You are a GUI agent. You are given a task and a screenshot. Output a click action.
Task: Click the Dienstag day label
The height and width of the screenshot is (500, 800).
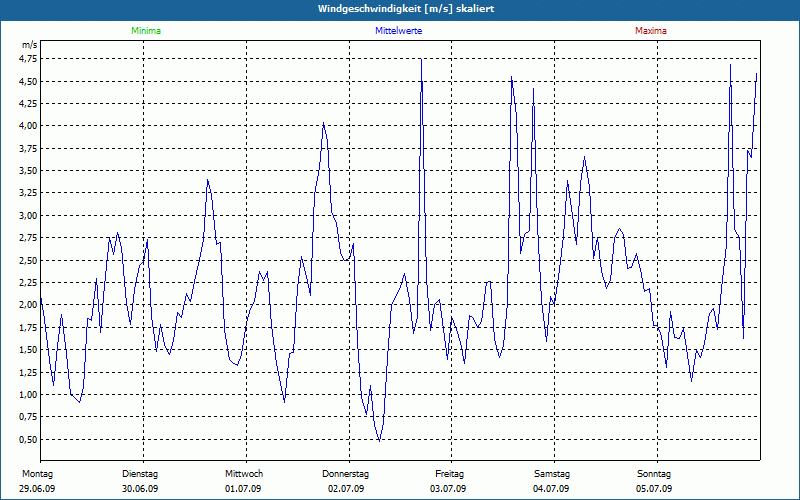point(140,474)
